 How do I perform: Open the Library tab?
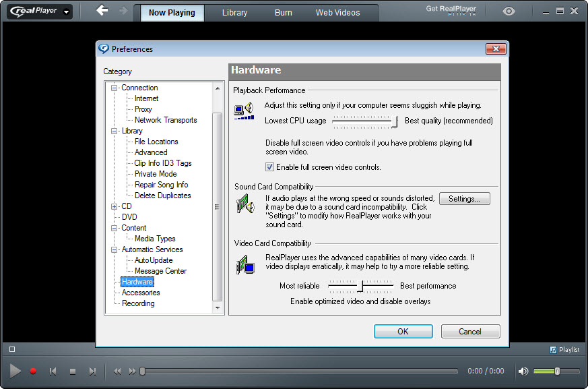235,13
